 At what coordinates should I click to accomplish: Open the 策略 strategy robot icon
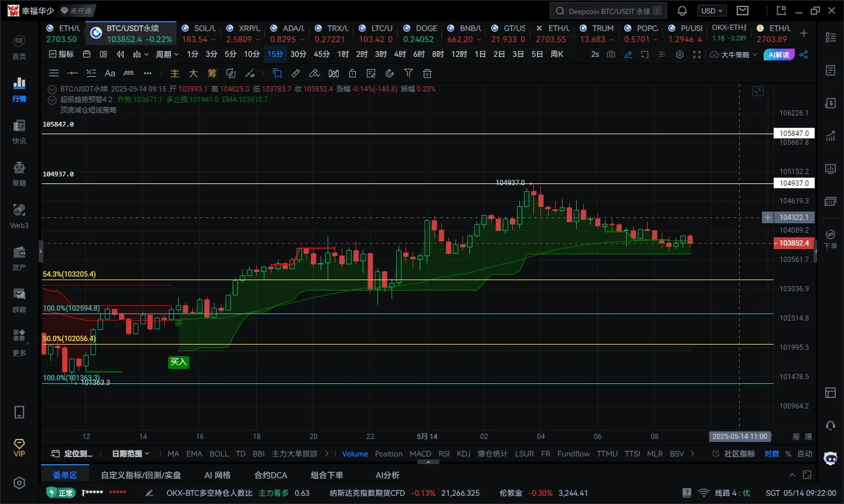(x=19, y=174)
